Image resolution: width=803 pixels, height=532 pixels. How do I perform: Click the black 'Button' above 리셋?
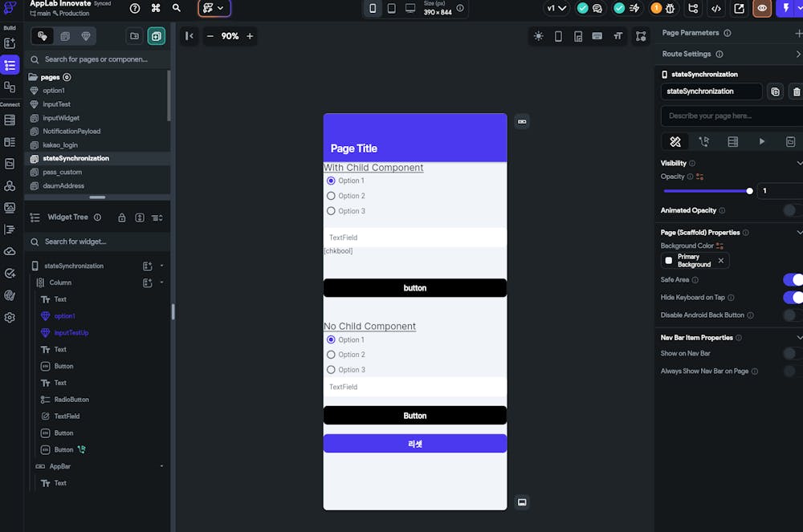point(415,416)
